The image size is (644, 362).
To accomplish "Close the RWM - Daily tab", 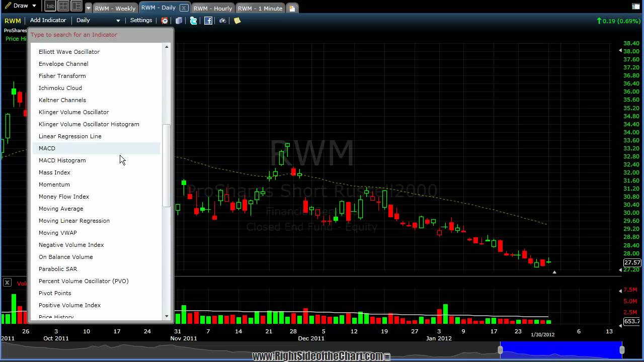I will coord(184,8).
